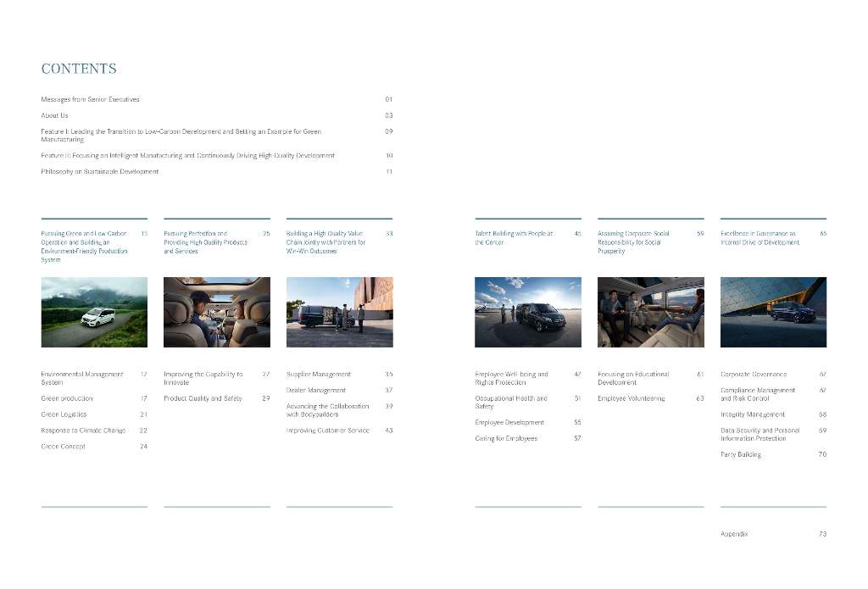This screenshot has height=589, width=868.
Task: Select Occupational Health and Safety entry
Action: click(x=511, y=403)
